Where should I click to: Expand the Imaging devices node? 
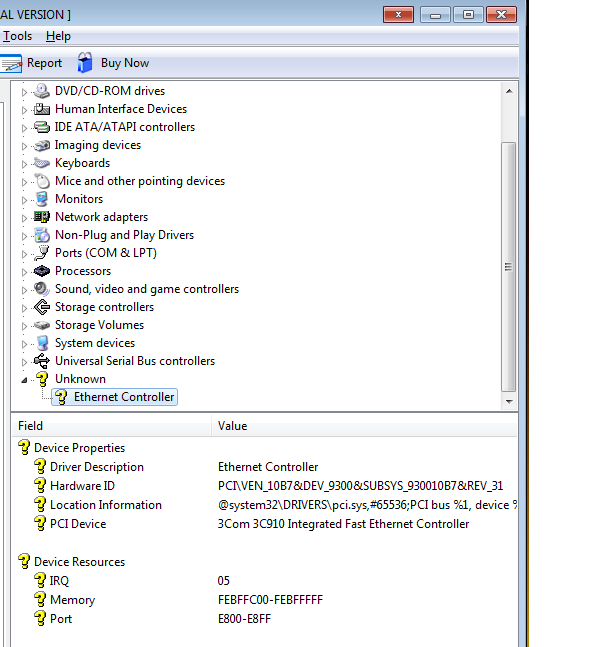coord(24,146)
